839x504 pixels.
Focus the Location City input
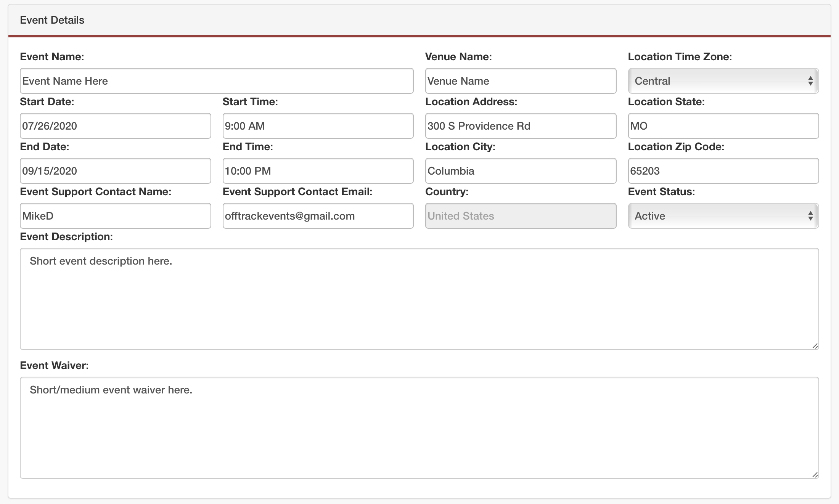coord(520,171)
